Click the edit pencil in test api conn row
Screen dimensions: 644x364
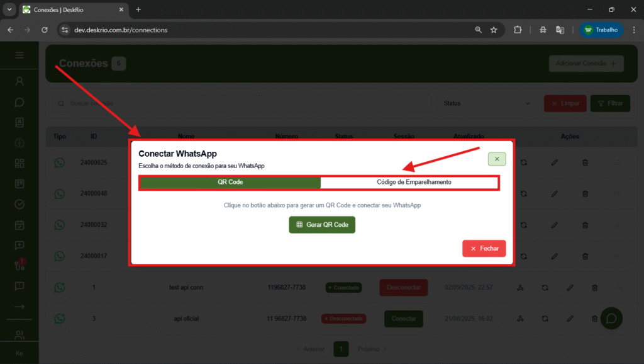click(x=570, y=288)
